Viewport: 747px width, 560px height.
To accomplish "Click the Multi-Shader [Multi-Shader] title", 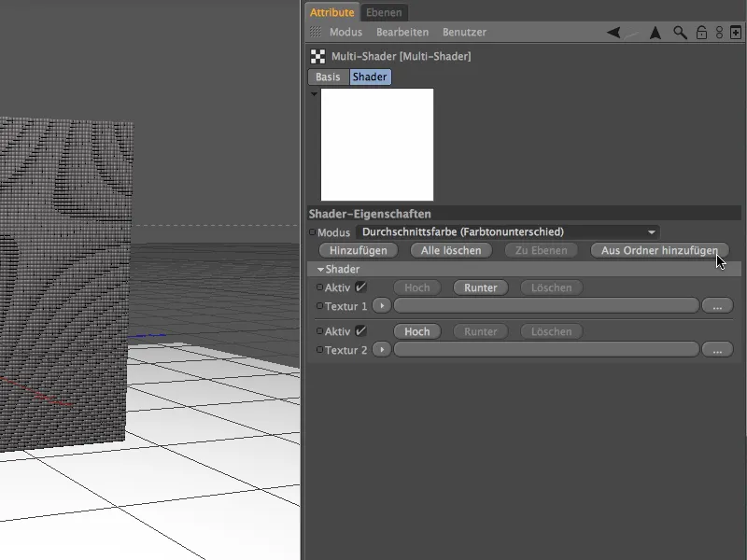I will (402, 56).
